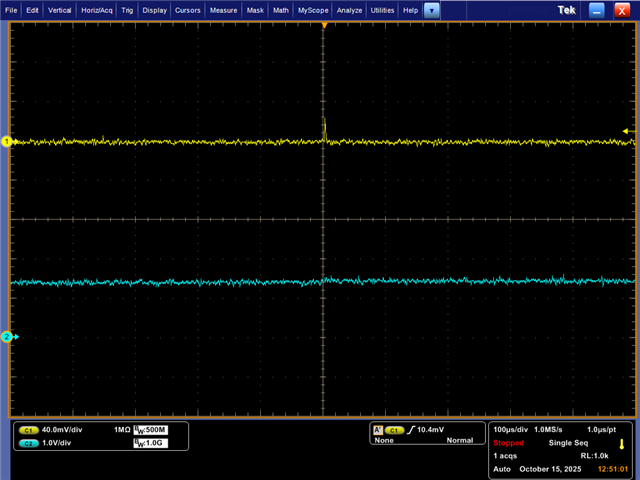Open the Trig menu
The width and height of the screenshot is (640, 480).
(x=127, y=10)
